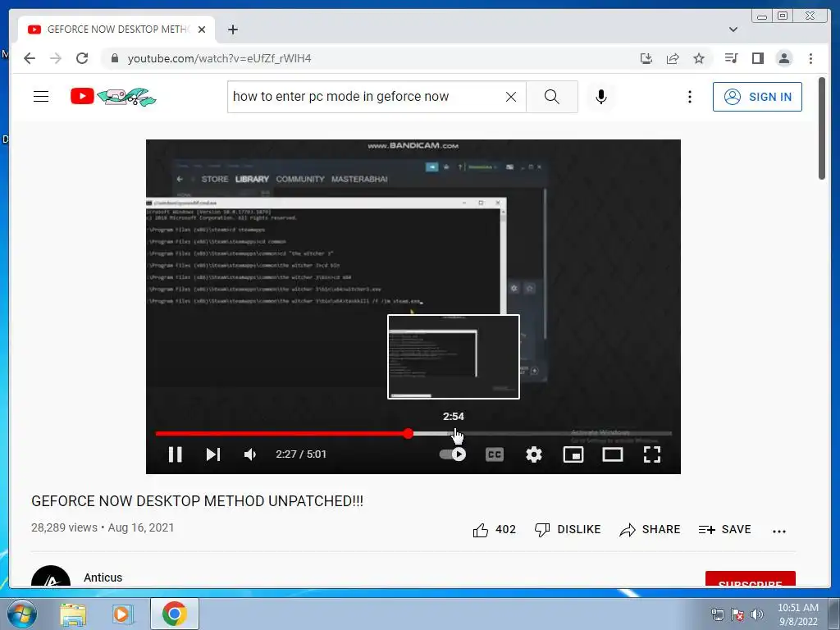Toggle the autoplay switch
This screenshot has width=840, height=630.
tap(453, 454)
